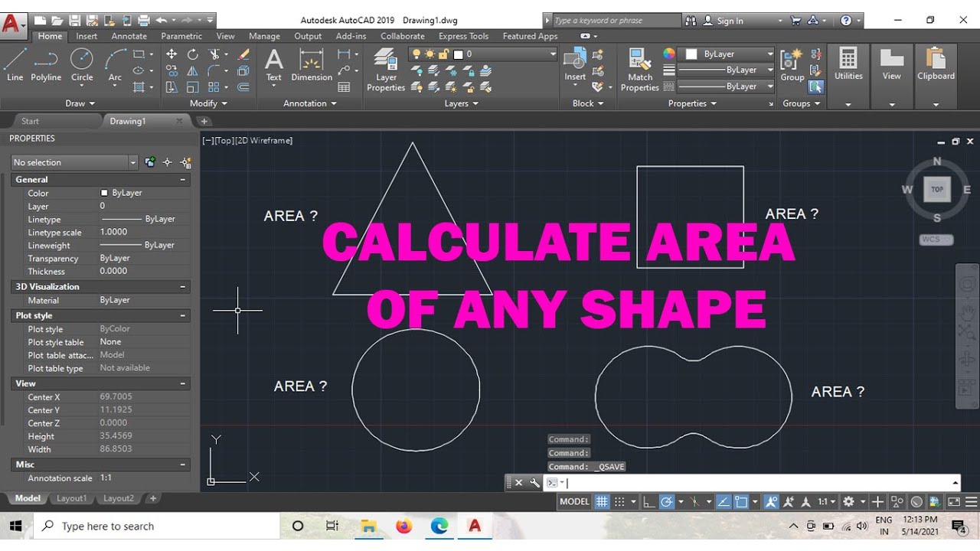Viewport: 980px width, 551px height.
Task: Open the Parametric ribbon tab
Action: [x=181, y=36]
